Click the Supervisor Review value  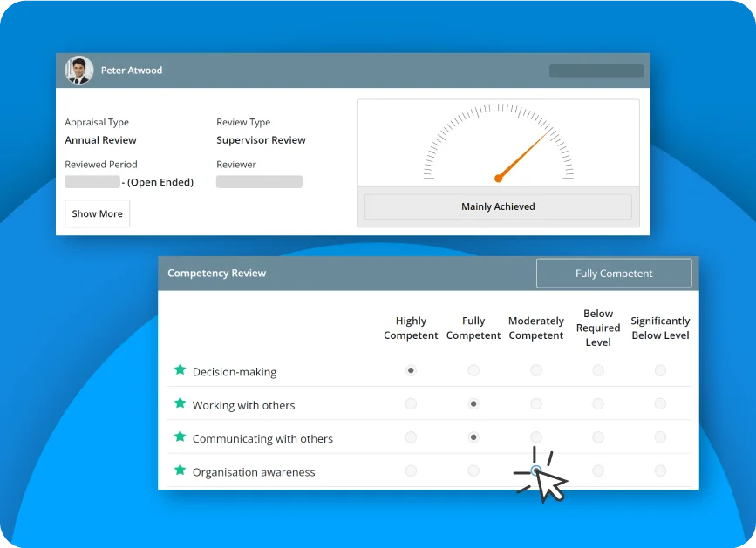[261, 140]
